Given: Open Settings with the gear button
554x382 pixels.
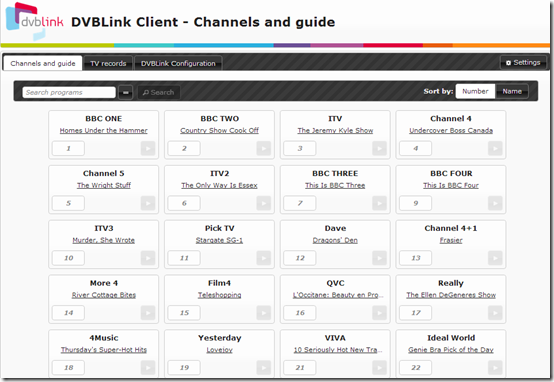Looking at the screenshot, I should click(523, 63).
